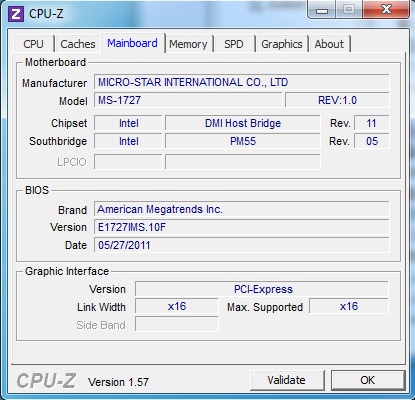
Task: Open the Caches tab
Action: pyautogui.click(x=78, y=44)
